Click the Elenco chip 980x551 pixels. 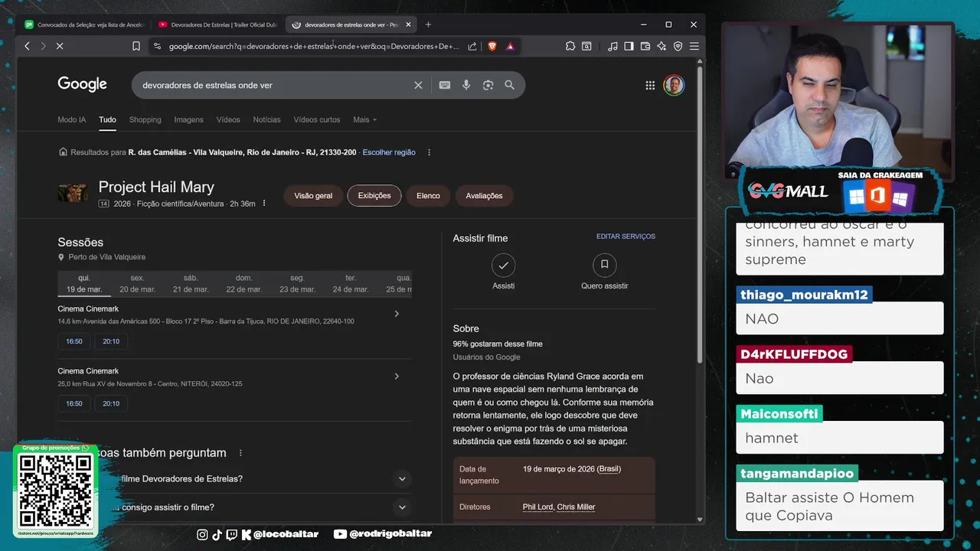[428, 196]
